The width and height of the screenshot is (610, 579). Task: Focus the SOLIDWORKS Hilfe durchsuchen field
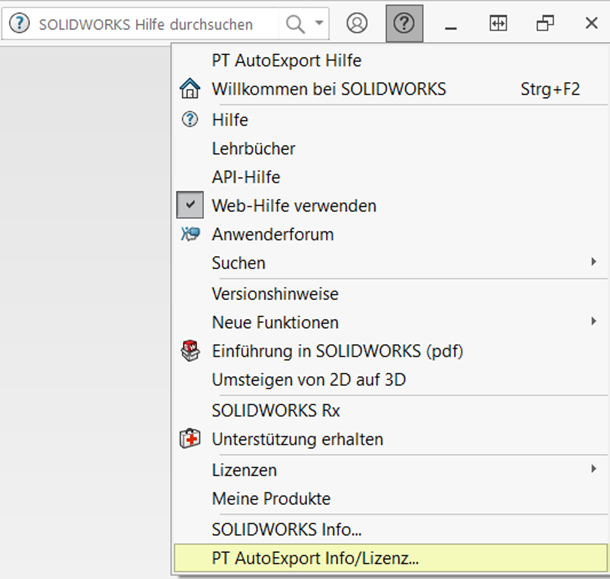(x=146, y=25)
